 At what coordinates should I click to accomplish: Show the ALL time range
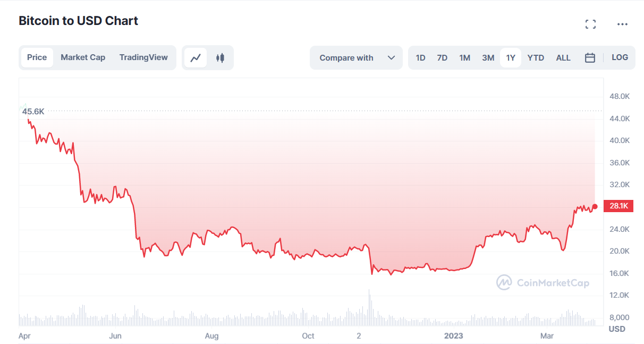[563, 58]
